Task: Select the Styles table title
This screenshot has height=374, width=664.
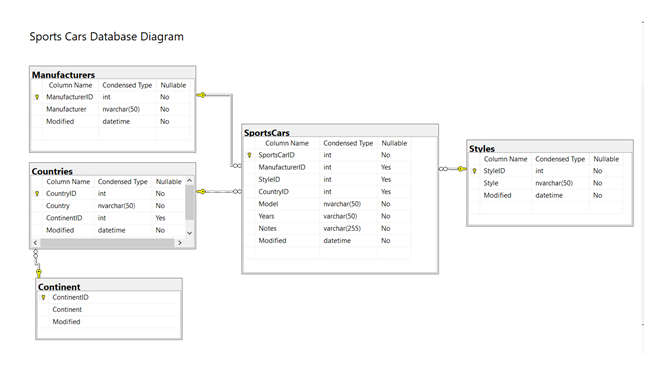Action: coord(482,149)
